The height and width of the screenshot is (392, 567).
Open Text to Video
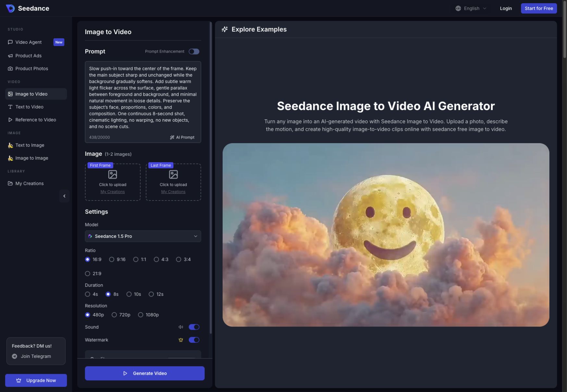[x=36, y=107]
